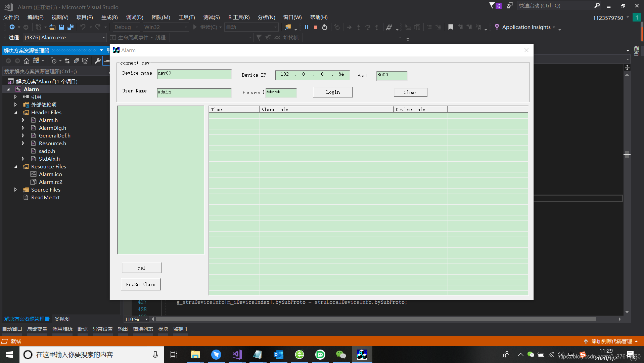Collapse the Resource Files folder

click(x=16, y=167)
